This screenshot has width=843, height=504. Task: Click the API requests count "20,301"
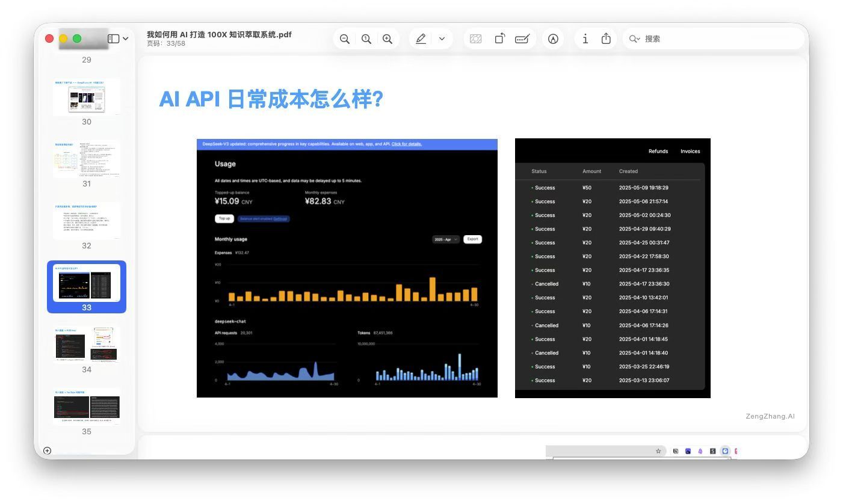[x=246, y=333]
